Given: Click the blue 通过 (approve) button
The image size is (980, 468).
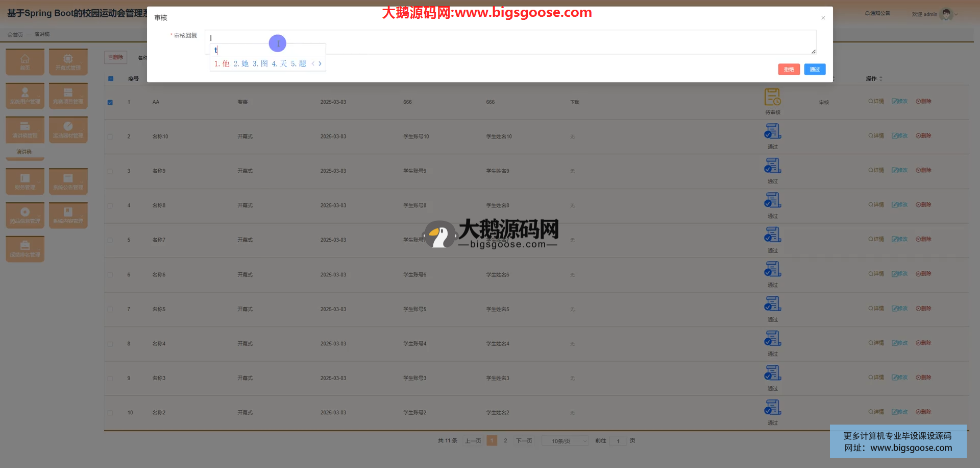Looking at the screenshot, I should coord(815,69).
